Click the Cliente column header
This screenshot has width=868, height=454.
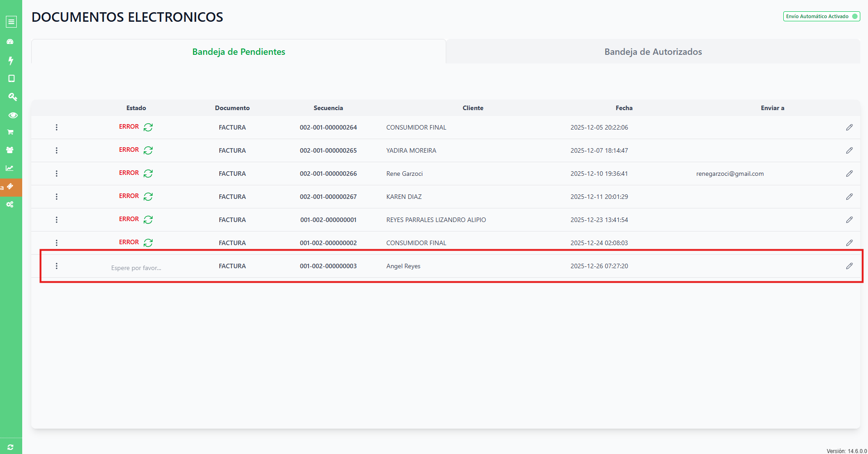(x=473, y=108)
